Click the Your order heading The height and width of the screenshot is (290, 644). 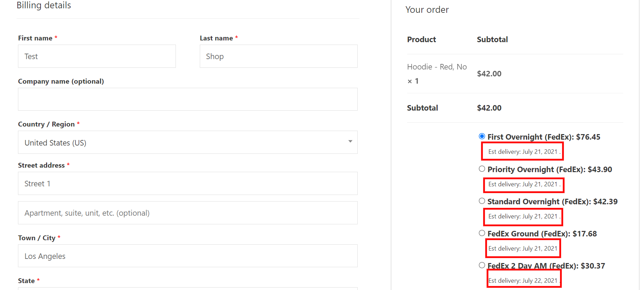coord(427,10)
